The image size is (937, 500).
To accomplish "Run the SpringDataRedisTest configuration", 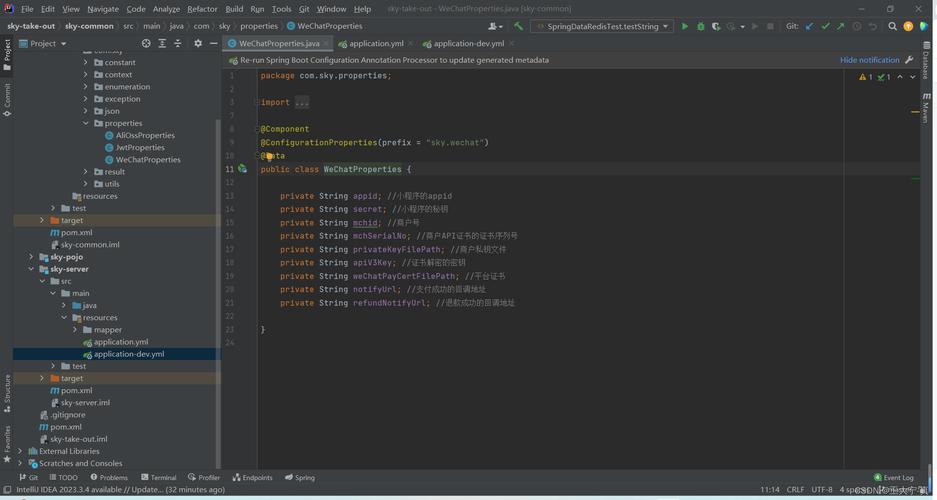I will [685, 26].
